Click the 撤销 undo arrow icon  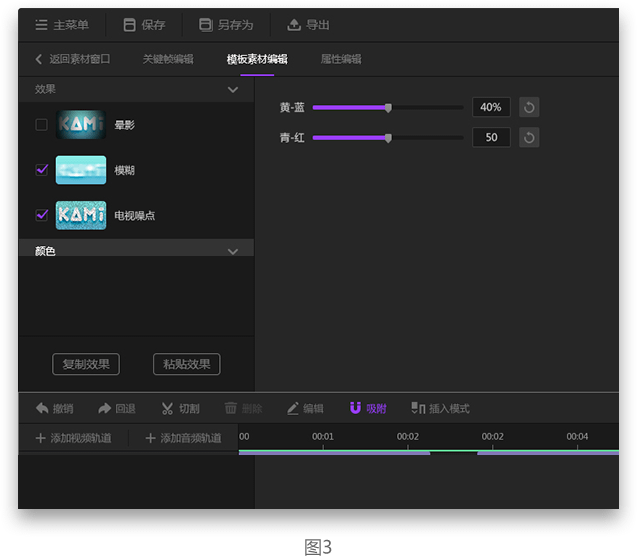pyautogui.click(x=42, y=408)
